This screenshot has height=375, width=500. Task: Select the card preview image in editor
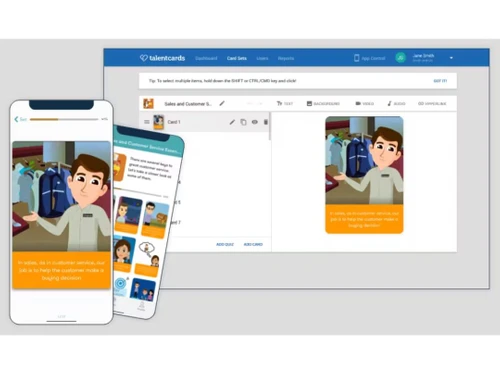point(364,160)
